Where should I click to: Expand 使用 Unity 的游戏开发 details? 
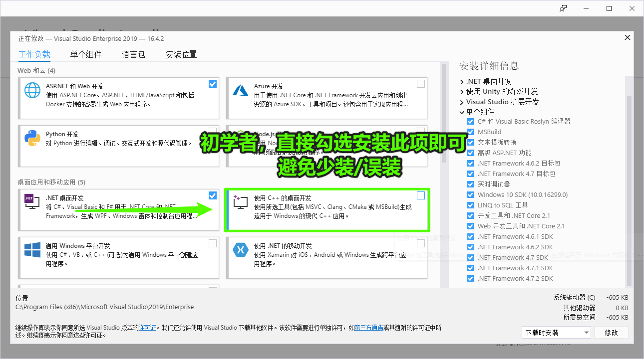click(x=462, y=92)
